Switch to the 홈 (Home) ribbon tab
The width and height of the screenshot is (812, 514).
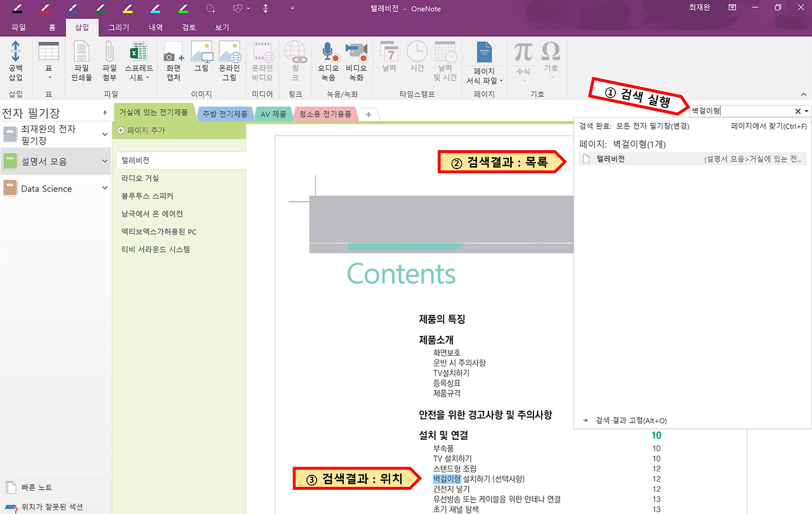click(x=52, y=28)
